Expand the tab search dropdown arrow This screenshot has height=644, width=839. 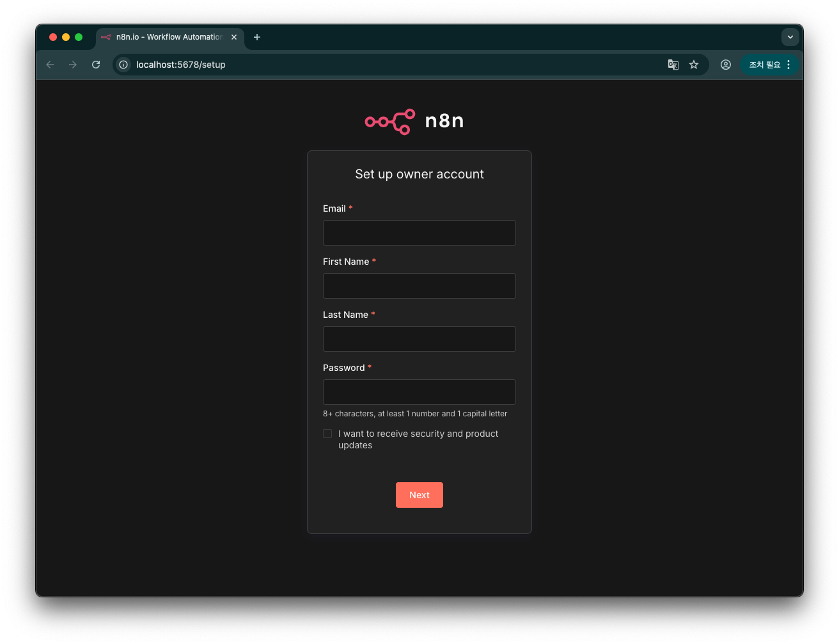click(790, 37)
